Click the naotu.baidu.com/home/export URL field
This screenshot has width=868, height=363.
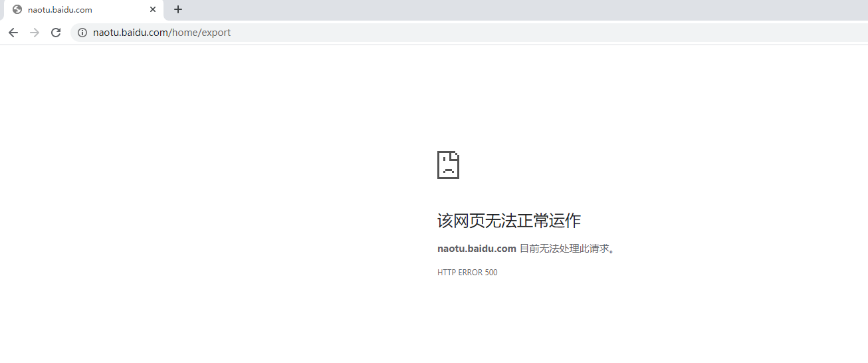[469, 33]
